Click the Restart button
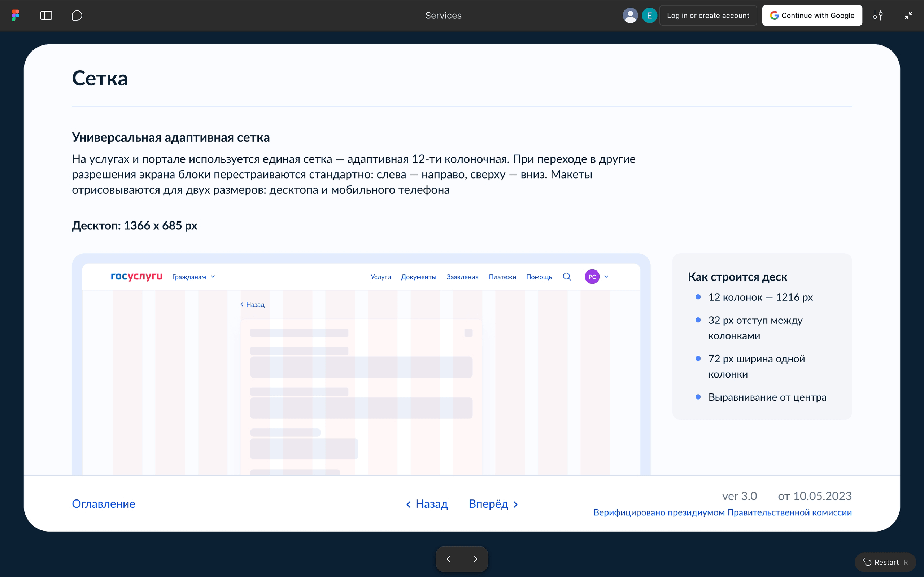Viewport: 924px width, 577px height. click(x=886, y=562)
